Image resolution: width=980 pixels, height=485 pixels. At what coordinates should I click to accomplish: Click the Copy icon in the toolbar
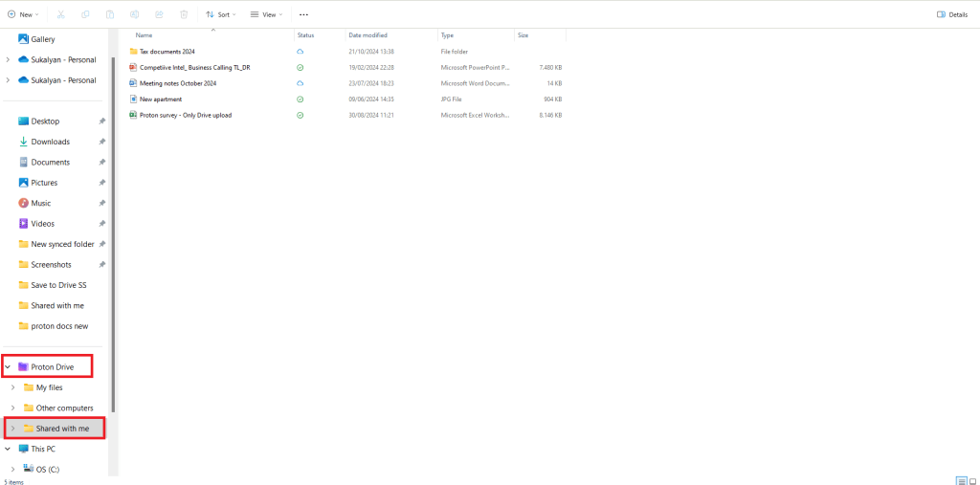85,14
